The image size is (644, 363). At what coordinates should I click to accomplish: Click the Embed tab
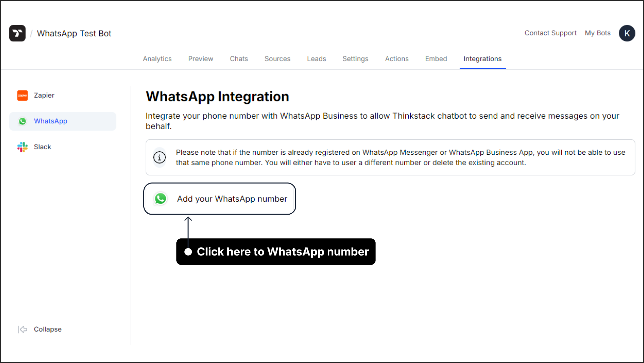[436, 58]
